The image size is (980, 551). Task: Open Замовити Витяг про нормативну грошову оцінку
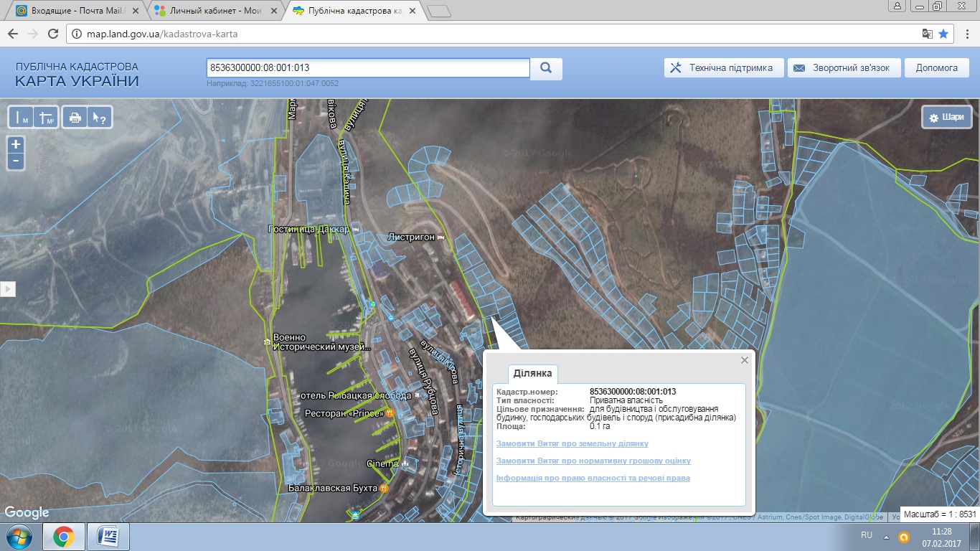coord(593,461)
